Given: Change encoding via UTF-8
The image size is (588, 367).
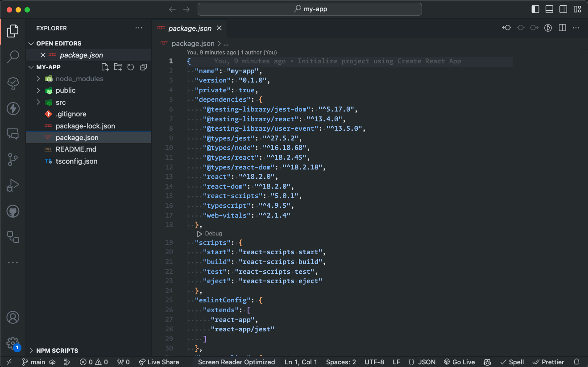Looking at the screenshot, I should tap(374, 362).
